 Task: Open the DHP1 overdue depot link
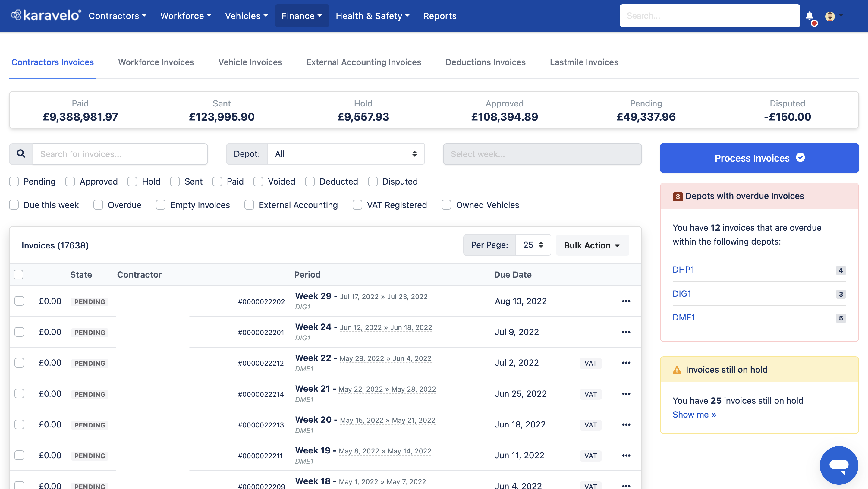click(x=683, y=270)
